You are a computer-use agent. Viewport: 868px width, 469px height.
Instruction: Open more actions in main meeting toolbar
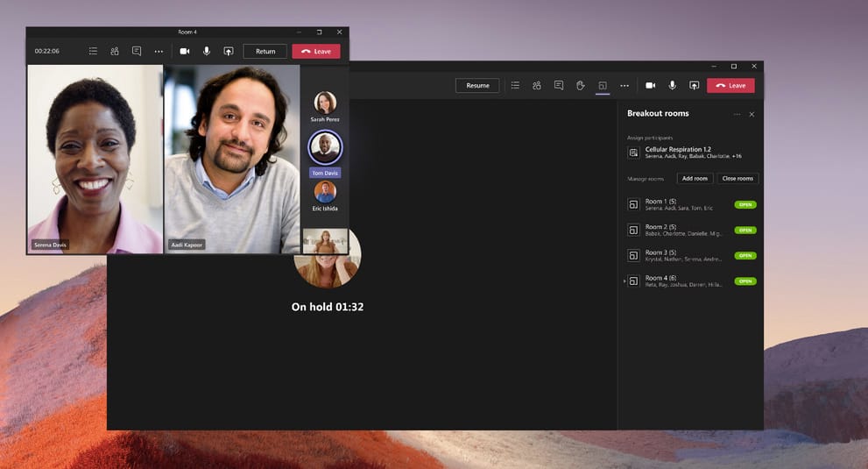tap(625, 86)
